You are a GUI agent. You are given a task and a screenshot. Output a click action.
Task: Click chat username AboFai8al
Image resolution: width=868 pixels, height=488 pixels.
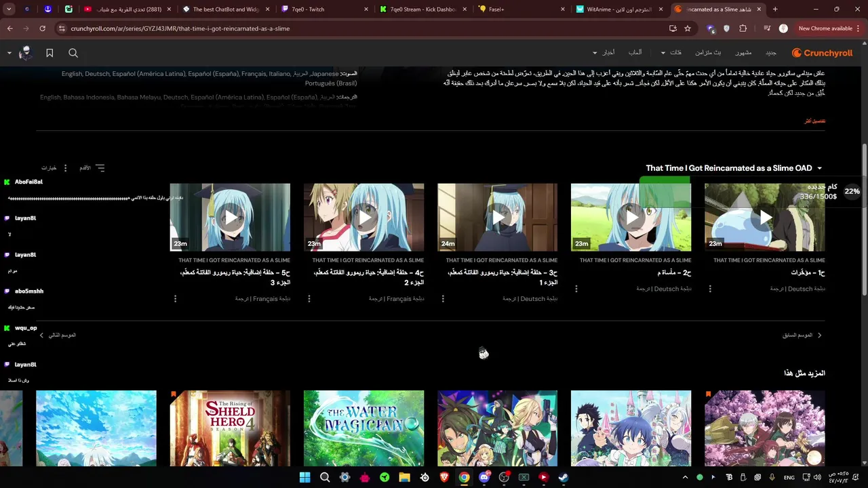[28, 182]
